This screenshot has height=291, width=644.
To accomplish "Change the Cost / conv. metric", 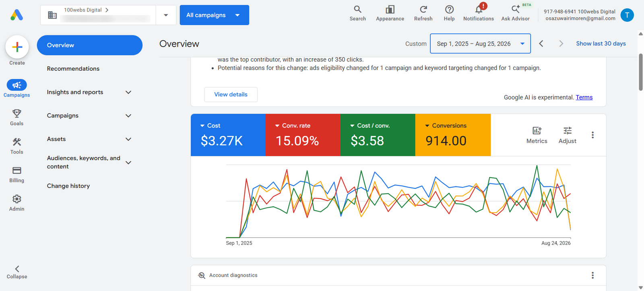I will click(378, 135).
